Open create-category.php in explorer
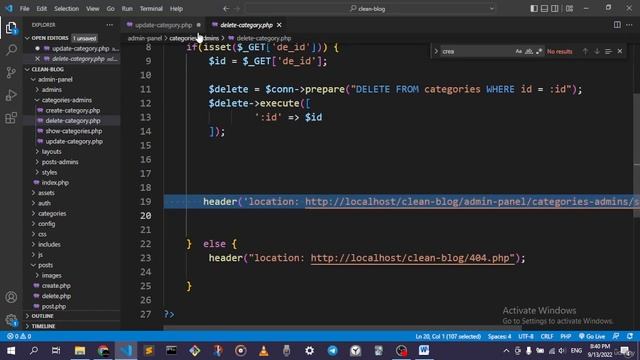 (73, 110)
